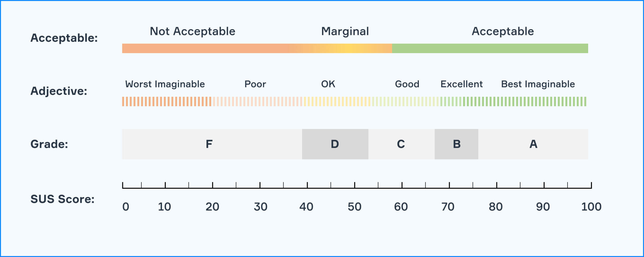644x257 pixels.
Task: Click the grade A region
Action: pyautogui.click(x=533, y=144)
